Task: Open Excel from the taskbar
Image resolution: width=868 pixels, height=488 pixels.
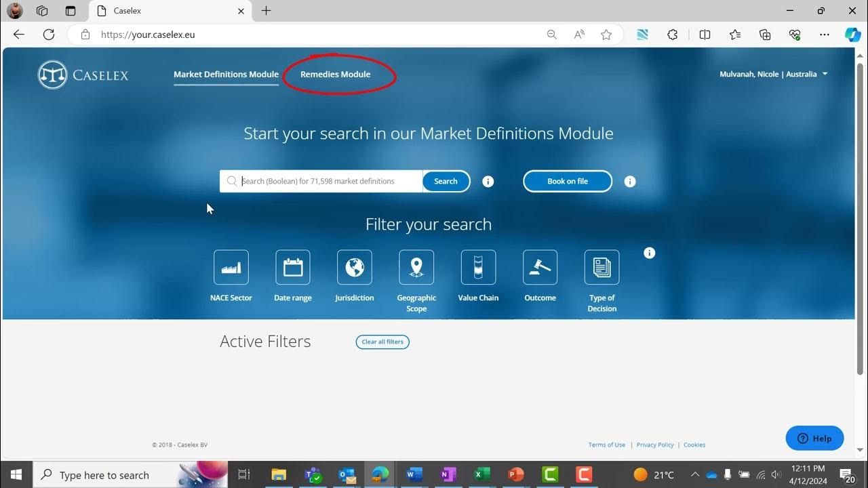Action: 482,474
